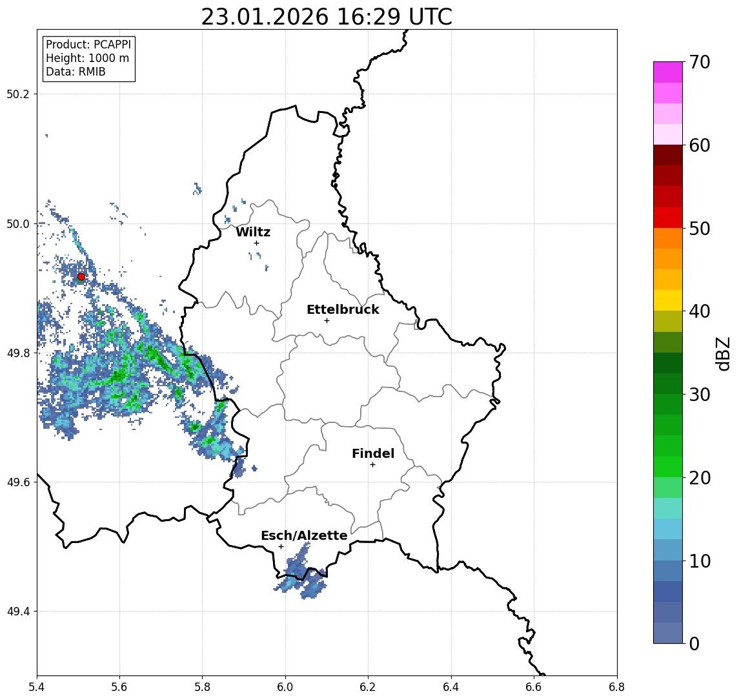Click the olive colorbar swatch just below 40
The width and height of the screenshot is (739, 700).
pos(668,321)
